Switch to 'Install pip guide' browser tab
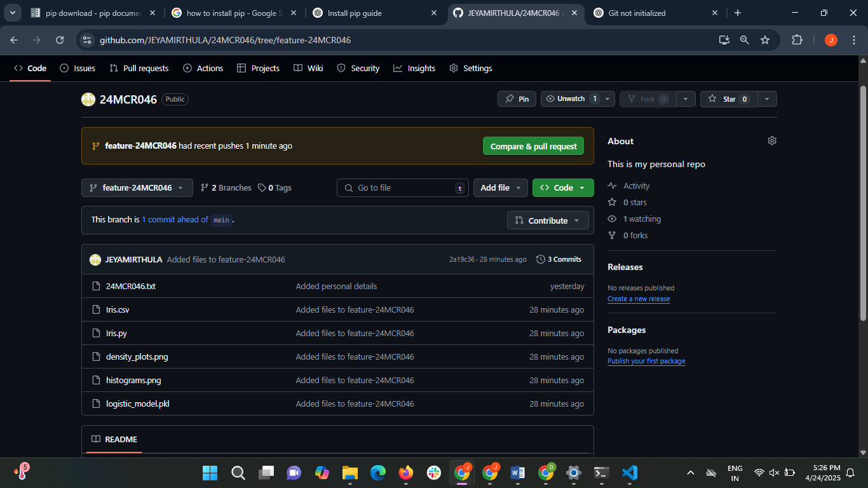The image size is (868, 488). pyautogui.click(x=375, y=13)
